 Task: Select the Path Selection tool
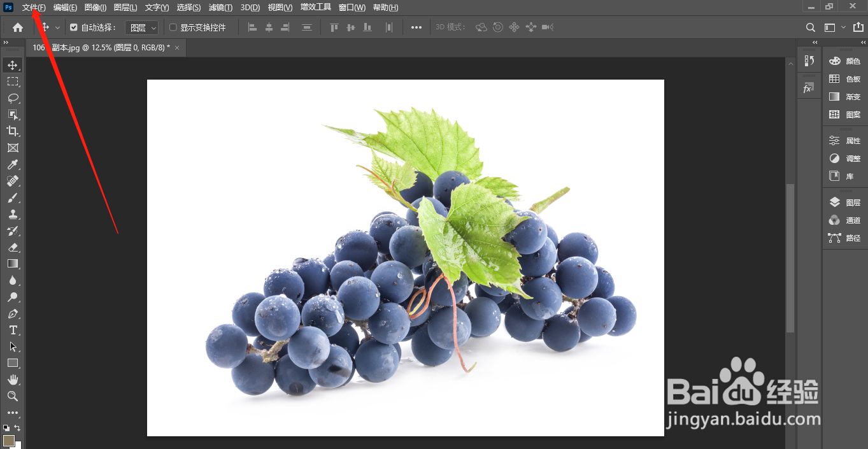pos(13,346)
